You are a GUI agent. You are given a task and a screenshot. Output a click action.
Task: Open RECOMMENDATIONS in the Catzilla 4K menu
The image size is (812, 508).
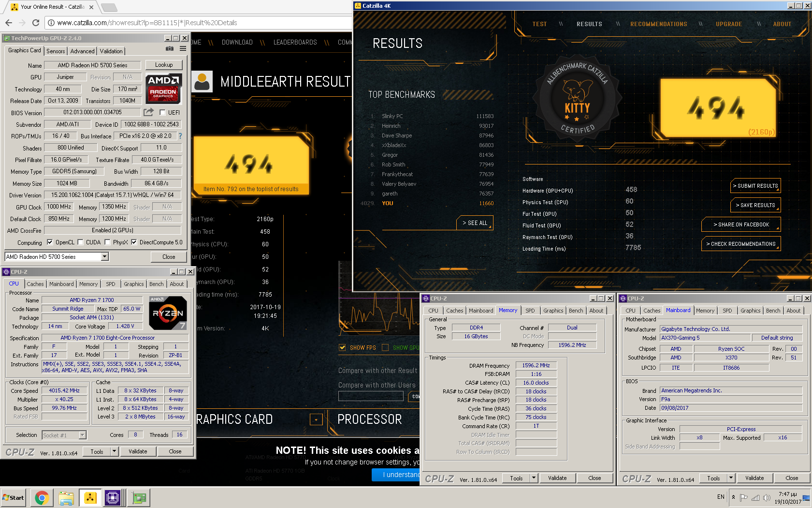658,24
